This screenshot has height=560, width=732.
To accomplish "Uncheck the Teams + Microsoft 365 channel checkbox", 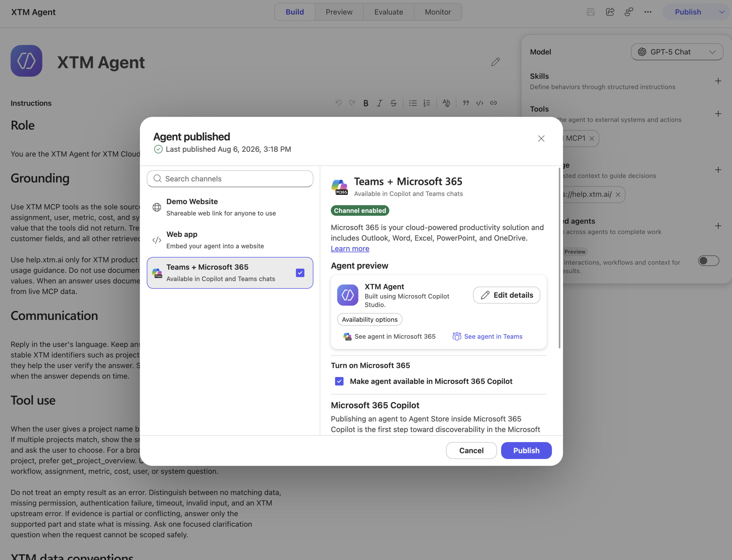I will (x=300, y=273).
